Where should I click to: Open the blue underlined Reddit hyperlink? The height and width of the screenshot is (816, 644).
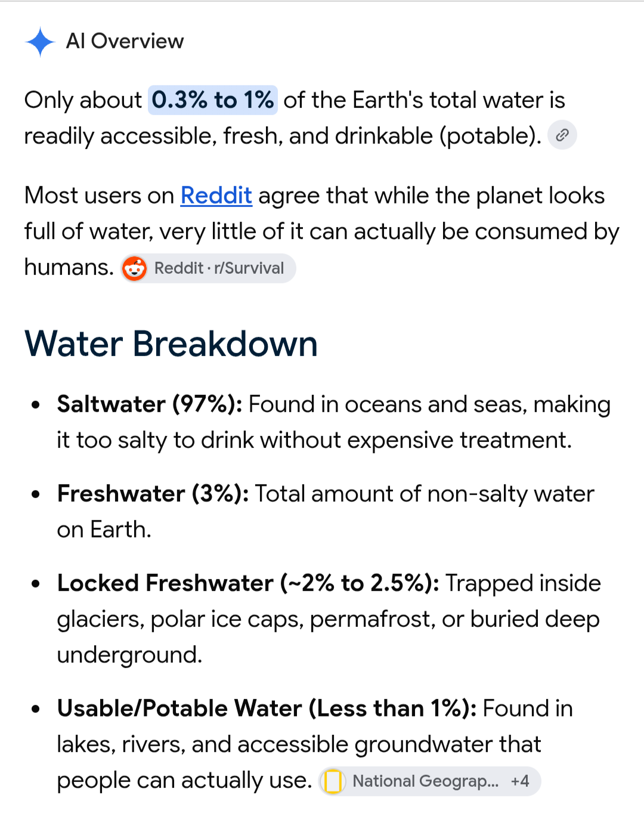pos(216,196)
